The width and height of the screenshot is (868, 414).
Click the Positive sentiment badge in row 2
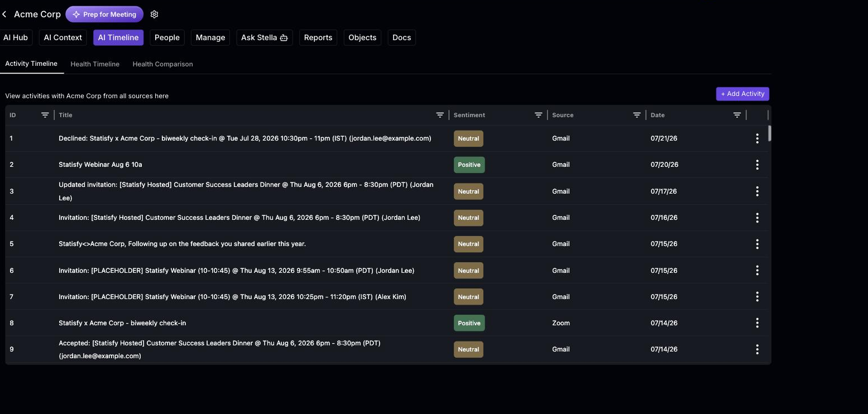[x=469, y=165]
